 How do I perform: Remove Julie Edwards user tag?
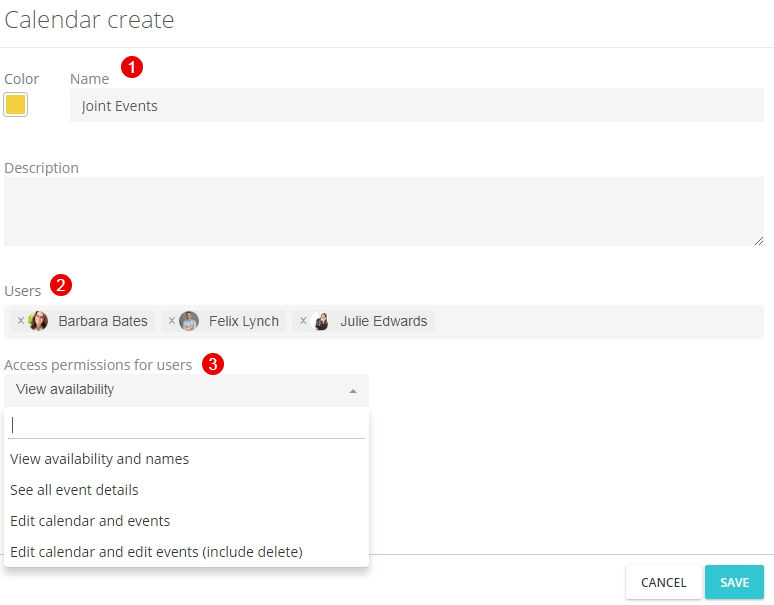(x=304, y=321)
